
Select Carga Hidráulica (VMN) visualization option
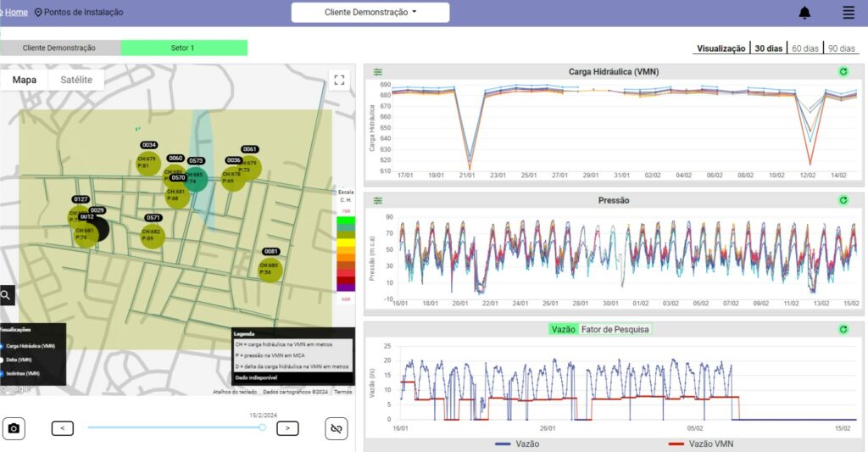28,346
